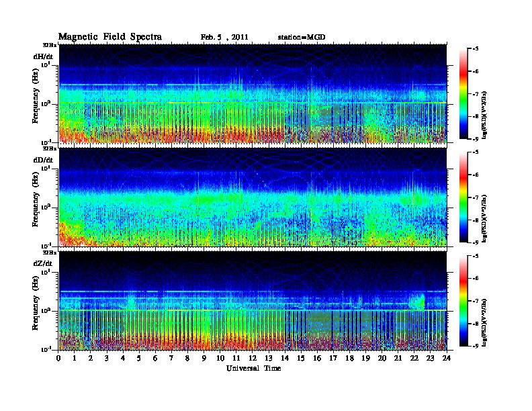
Task: Select the dH/dt panel label
Action: click(43, 56)
